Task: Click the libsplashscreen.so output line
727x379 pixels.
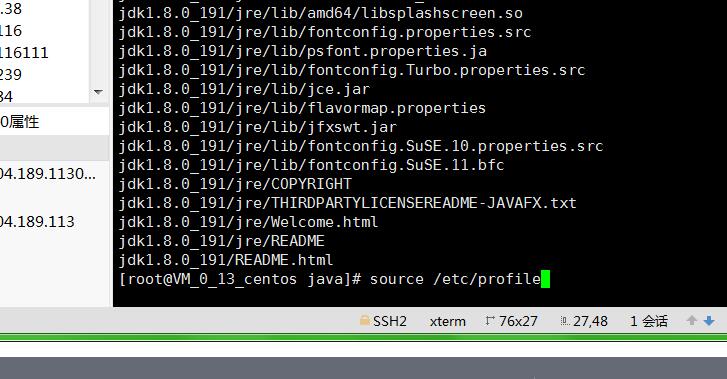Action: coord(321,13)
